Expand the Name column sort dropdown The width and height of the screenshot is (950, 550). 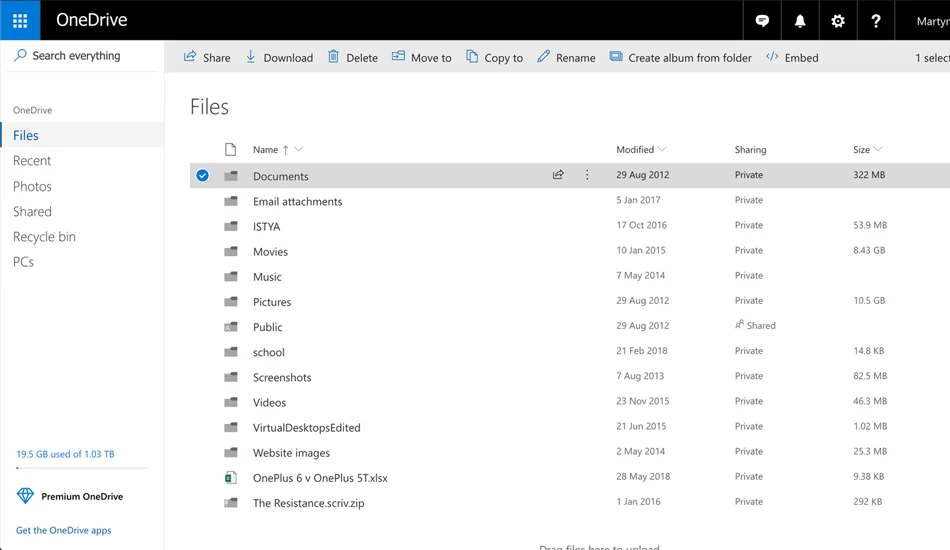pyautogui.click(x=299, y=150)
